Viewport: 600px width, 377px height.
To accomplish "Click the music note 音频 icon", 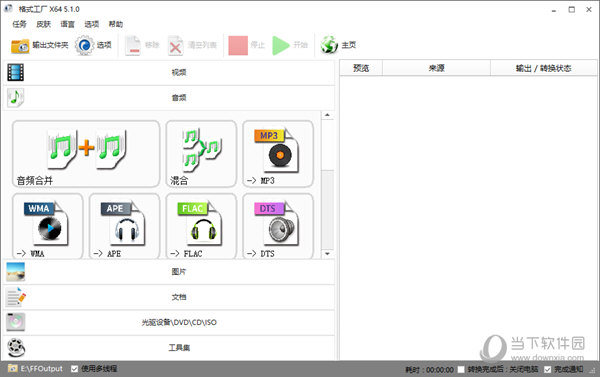I will (x=15, y=98).
